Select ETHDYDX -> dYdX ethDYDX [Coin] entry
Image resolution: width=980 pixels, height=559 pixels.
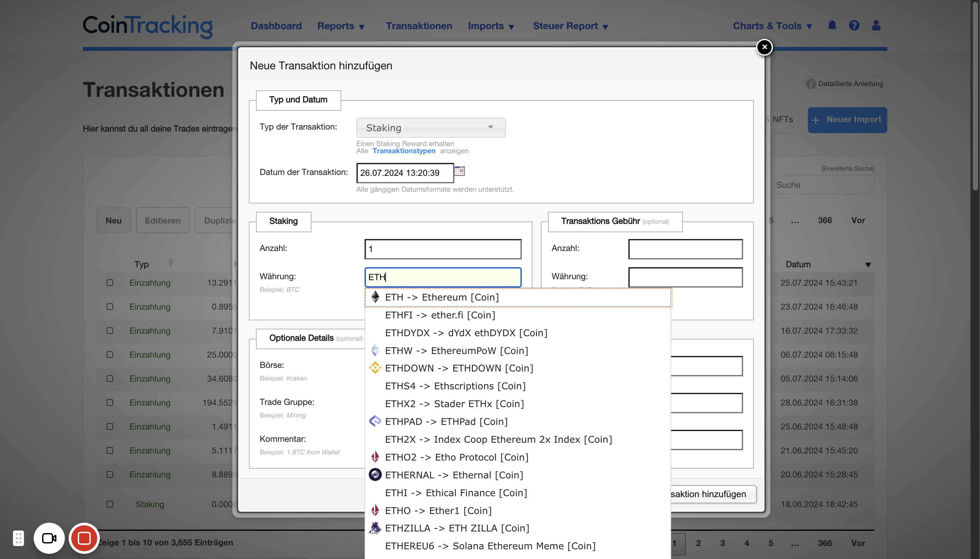point(518,333)
